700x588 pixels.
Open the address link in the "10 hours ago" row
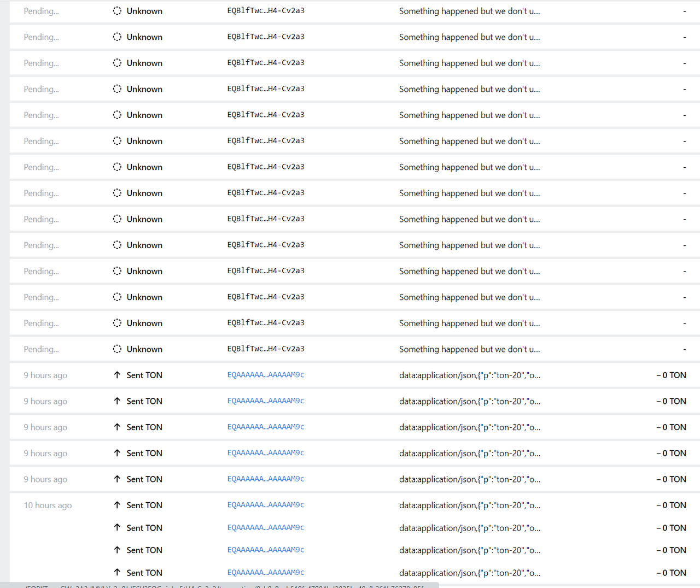pos(266,505)
